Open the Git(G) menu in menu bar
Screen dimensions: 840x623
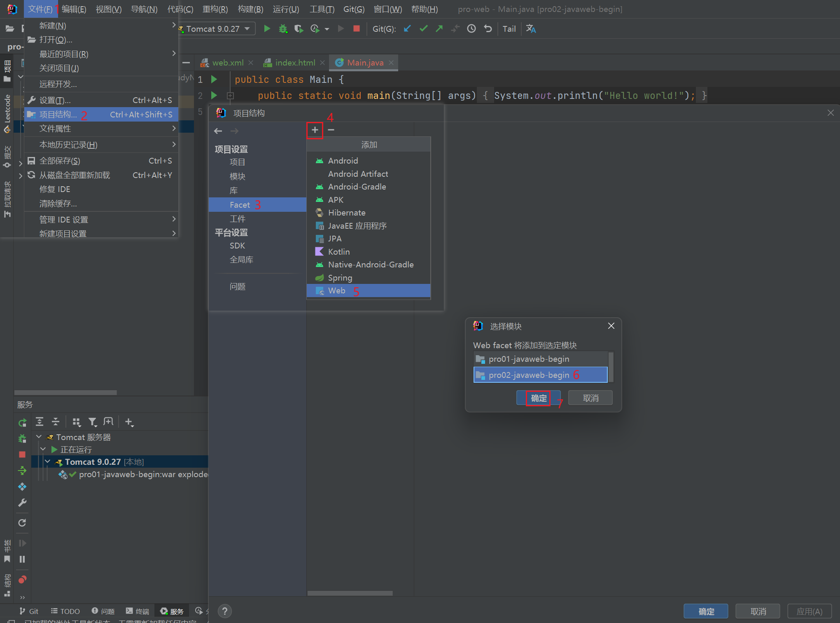tap(354, 9)
